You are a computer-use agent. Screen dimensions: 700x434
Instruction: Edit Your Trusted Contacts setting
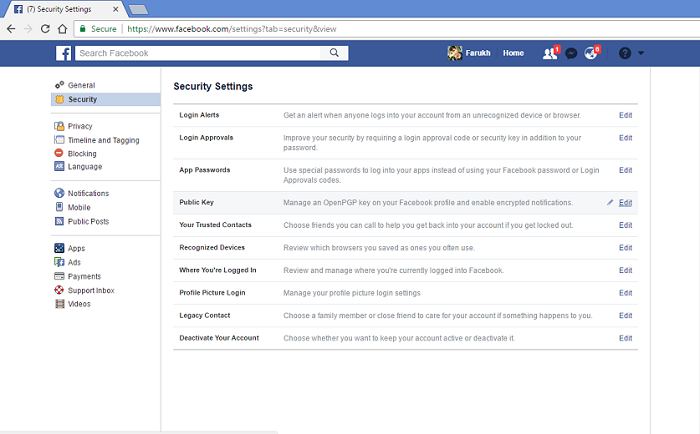click(x=625, y=225)
